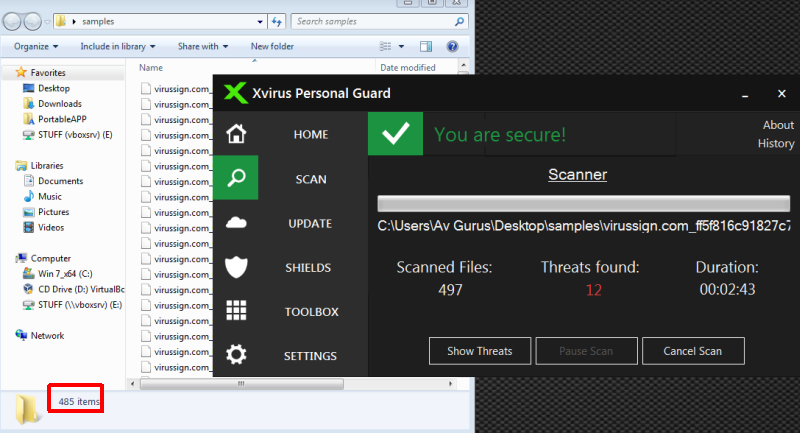Open the Organize dropdown in Explorer
Screen dimensions: 800x433
(36, 46)
